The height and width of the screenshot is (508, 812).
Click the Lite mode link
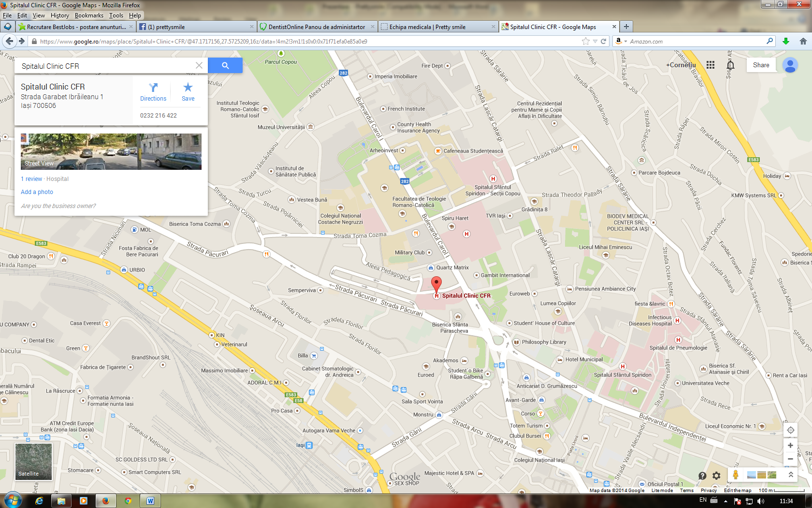click(x=662, y=491)
